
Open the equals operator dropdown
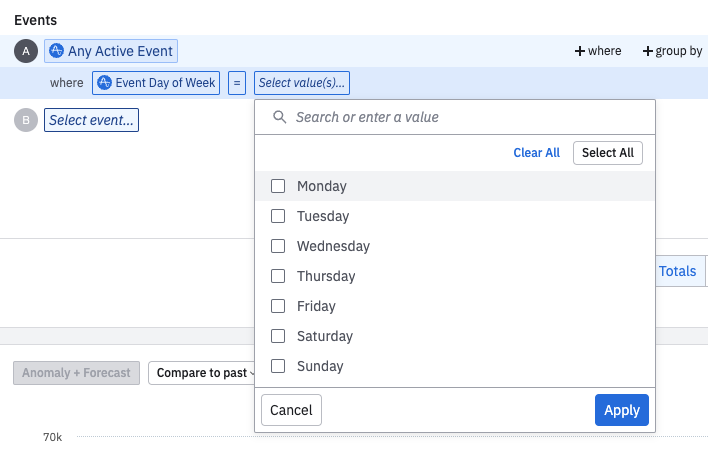coord(238,83)
